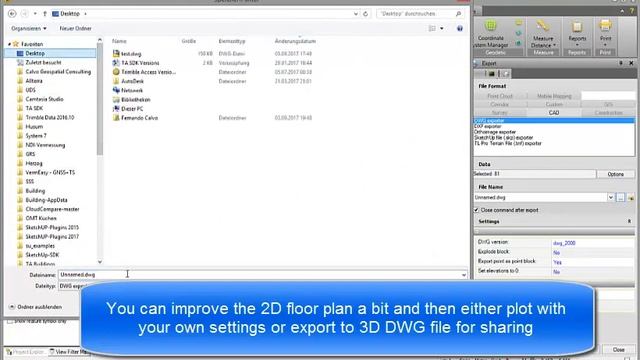Click the Neuer Ordner button
640x360 pixels.
(x=76, y=28)
